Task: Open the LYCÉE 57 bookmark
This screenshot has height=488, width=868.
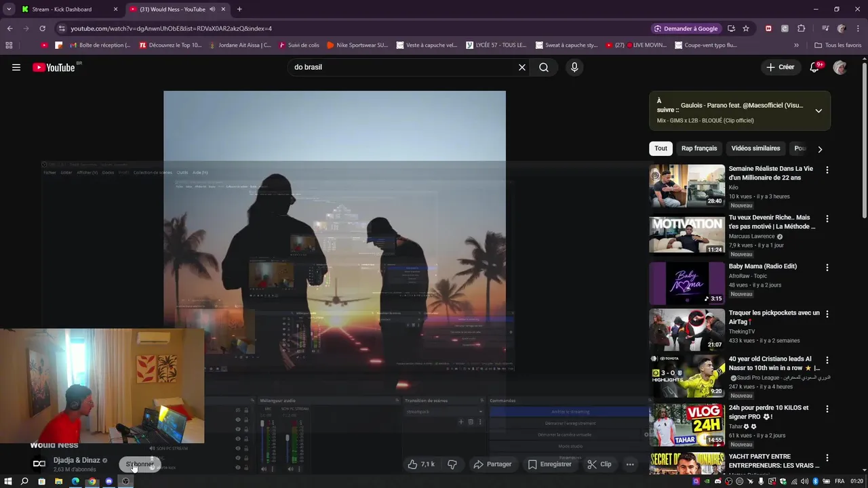Action: 496,45
